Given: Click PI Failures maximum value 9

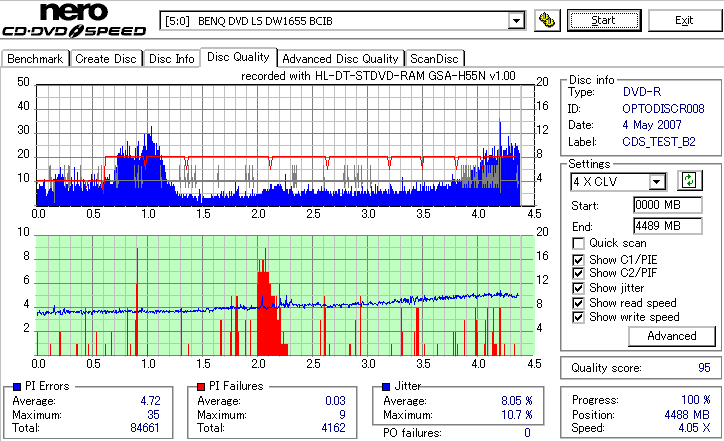Looking at the screenshot, I should coord(342,415).
